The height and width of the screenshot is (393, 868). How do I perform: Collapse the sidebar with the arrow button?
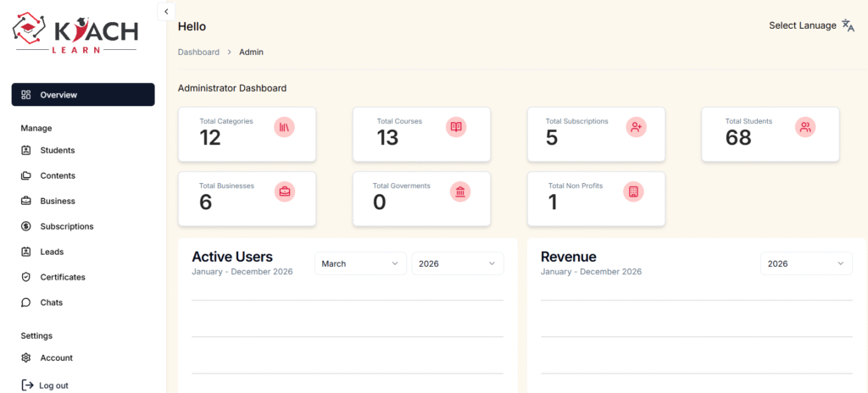166,11
